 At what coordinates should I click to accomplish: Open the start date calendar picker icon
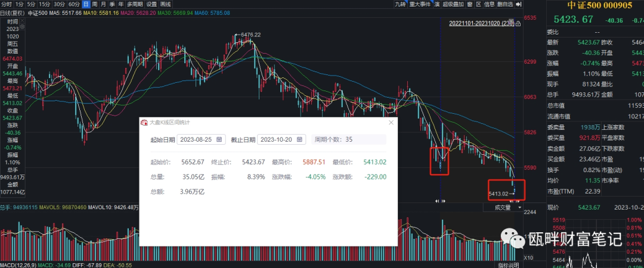tap(219, 139)
